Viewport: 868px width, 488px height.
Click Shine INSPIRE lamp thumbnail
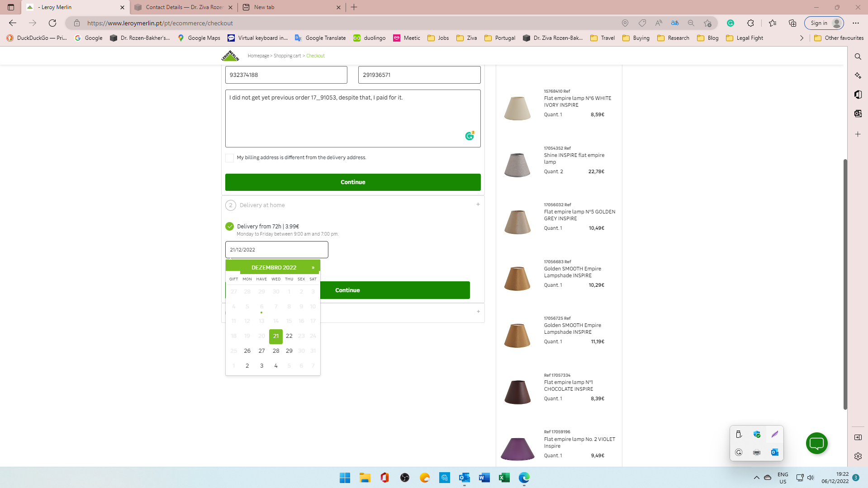pos(517,165)
